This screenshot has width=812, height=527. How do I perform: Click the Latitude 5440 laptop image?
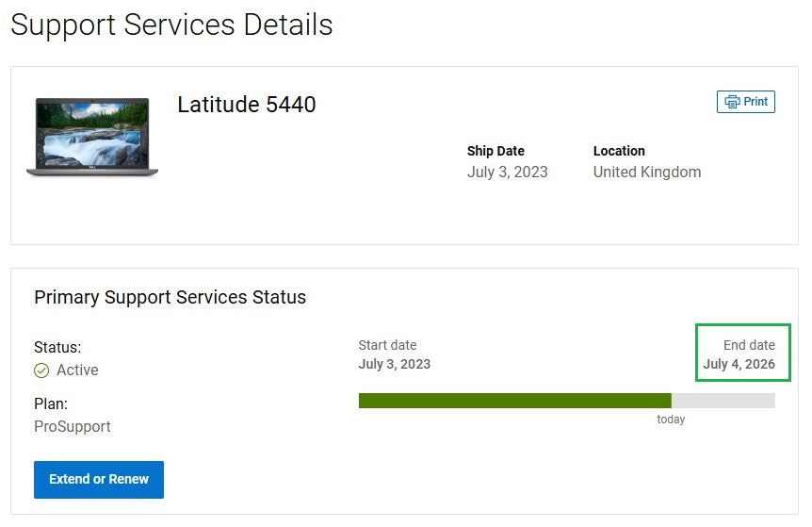[x=92, y=138]
